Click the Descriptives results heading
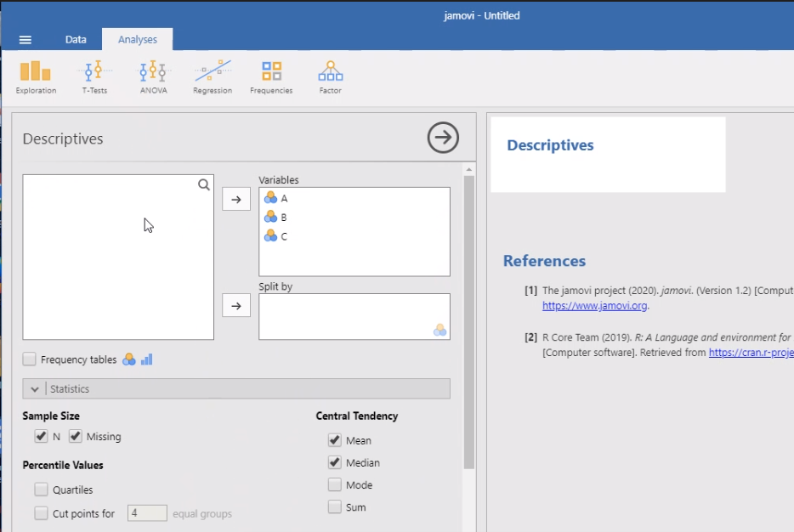The height and width of the screenshot is (532, 794). [x=550, y=145]
